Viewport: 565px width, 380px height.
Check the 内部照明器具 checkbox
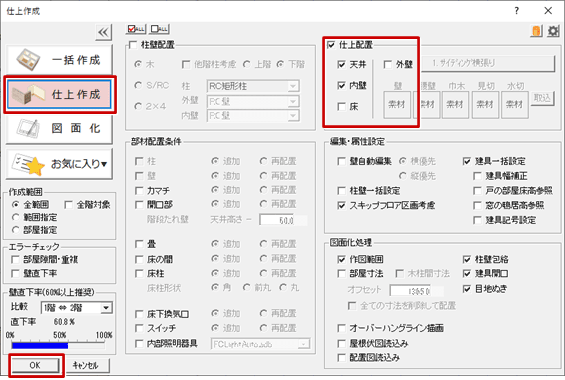(x=139, y=344)
